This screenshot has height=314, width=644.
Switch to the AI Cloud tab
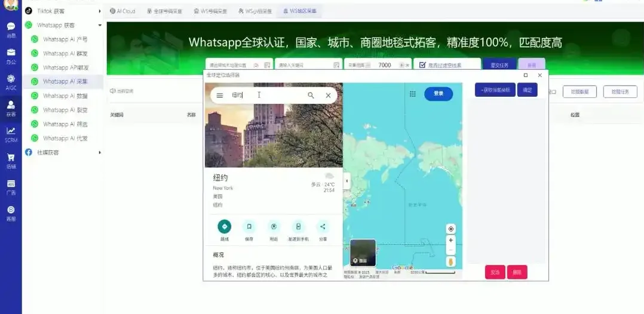pos(122,11)
